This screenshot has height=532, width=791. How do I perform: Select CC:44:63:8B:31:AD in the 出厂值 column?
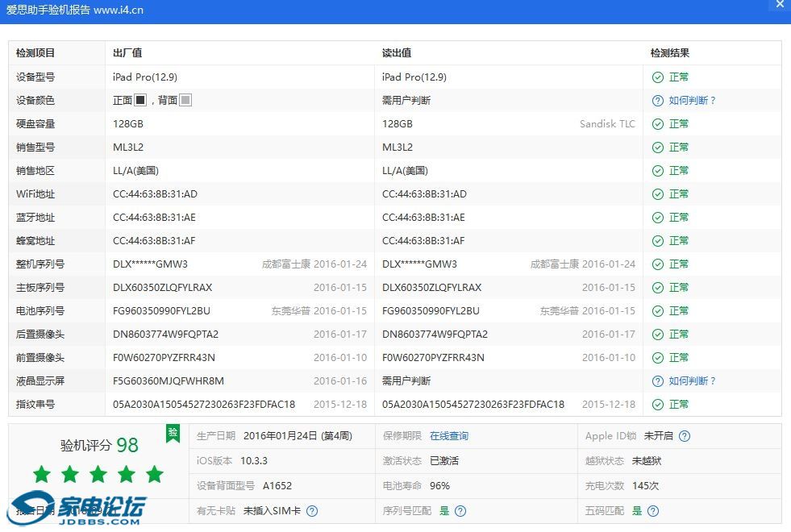coord(156,194)
